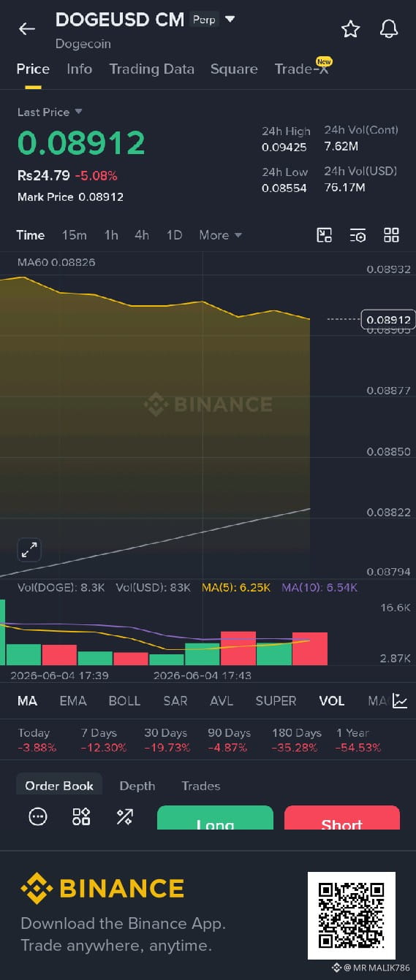
Task: Click the Today -3.88% change
Action: 37,740
